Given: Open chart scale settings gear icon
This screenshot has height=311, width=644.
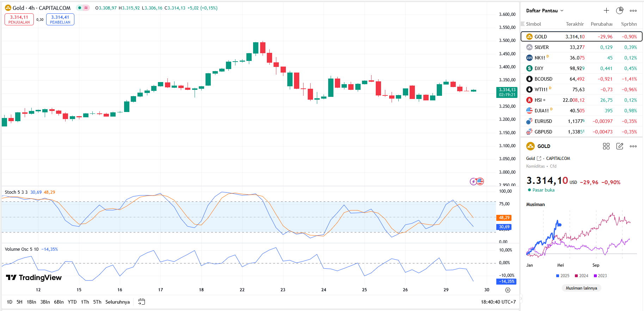Looking at the screenshot, I should 508,290.
